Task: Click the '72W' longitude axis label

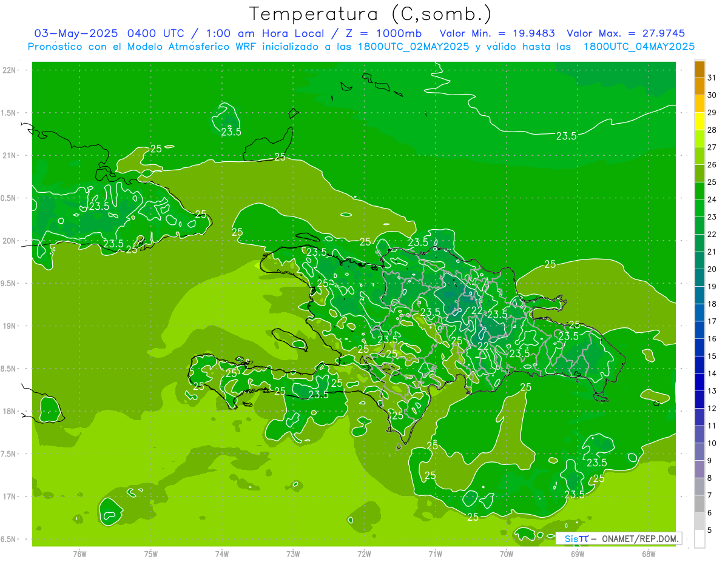Action: [x=364, y=554]
